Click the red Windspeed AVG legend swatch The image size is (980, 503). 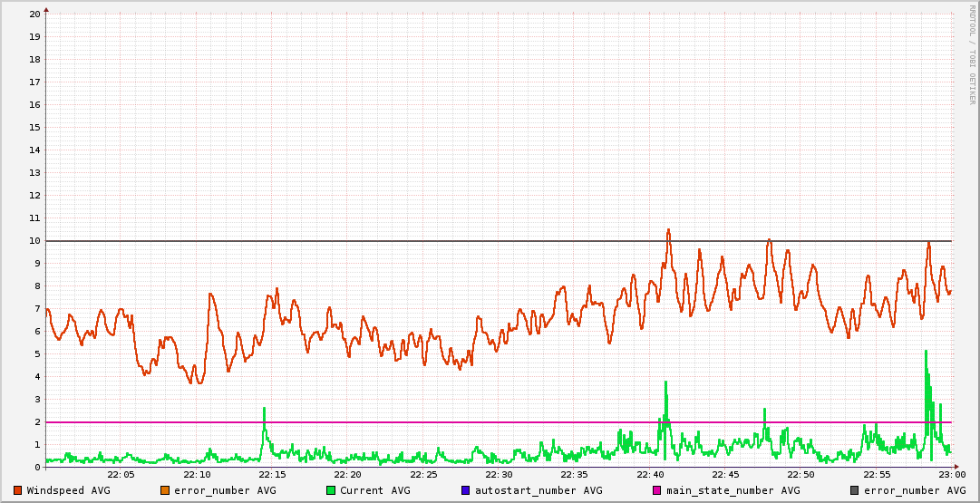click(18, 490)
